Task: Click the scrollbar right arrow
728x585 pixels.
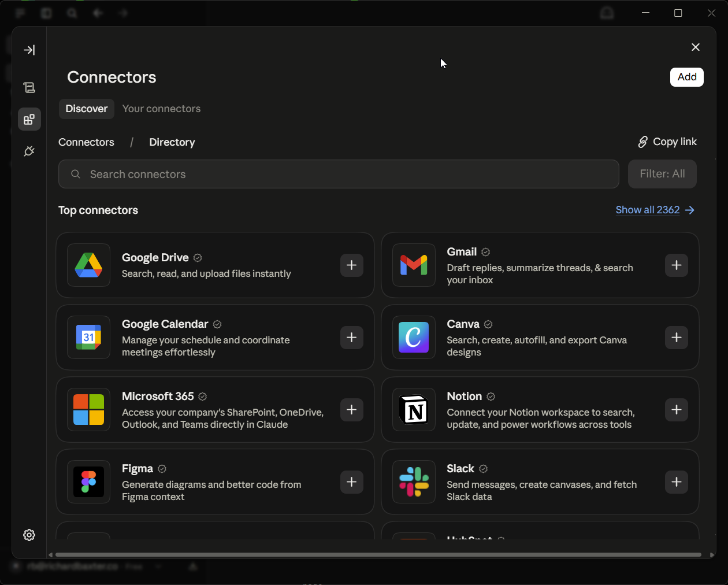Action: pos(712,555)
